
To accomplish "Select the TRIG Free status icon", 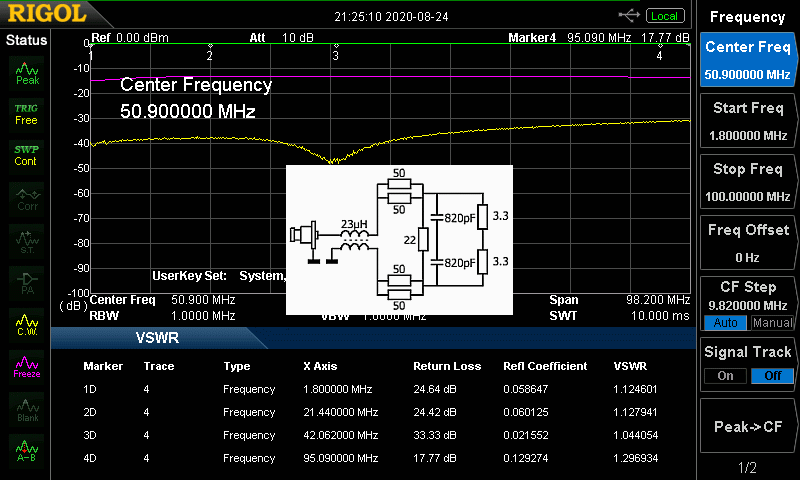I will 27,113.
